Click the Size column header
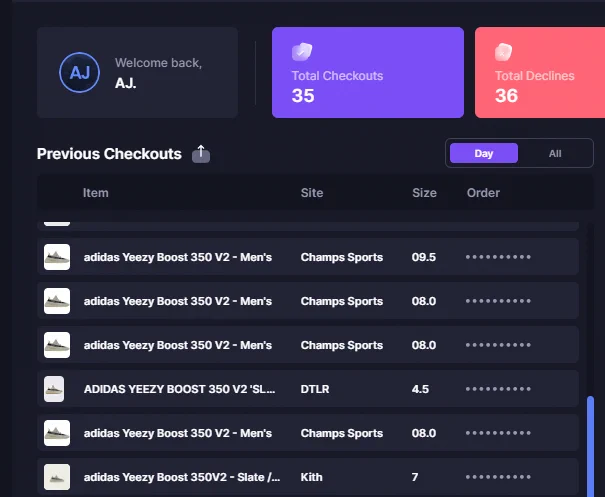 pyautogui.click(x=424, y=193)
